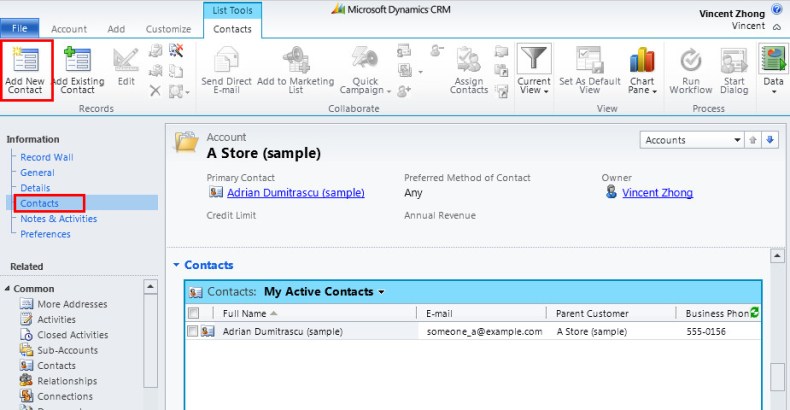The image size is (790, 410).
Task: Sort the grid by the Full Name column
Action: point(250,313)
